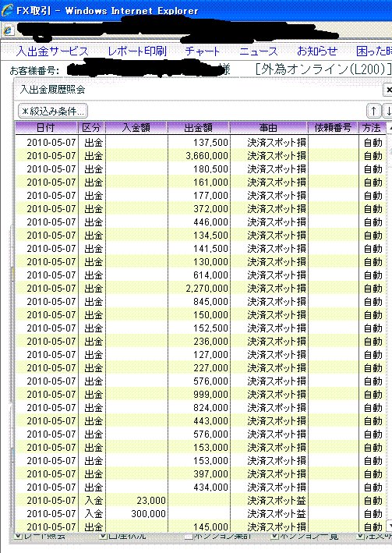Select the 824,000 withdrawal amount cell
This screenshot has height=553, width=392.
(x=199, y=408)
